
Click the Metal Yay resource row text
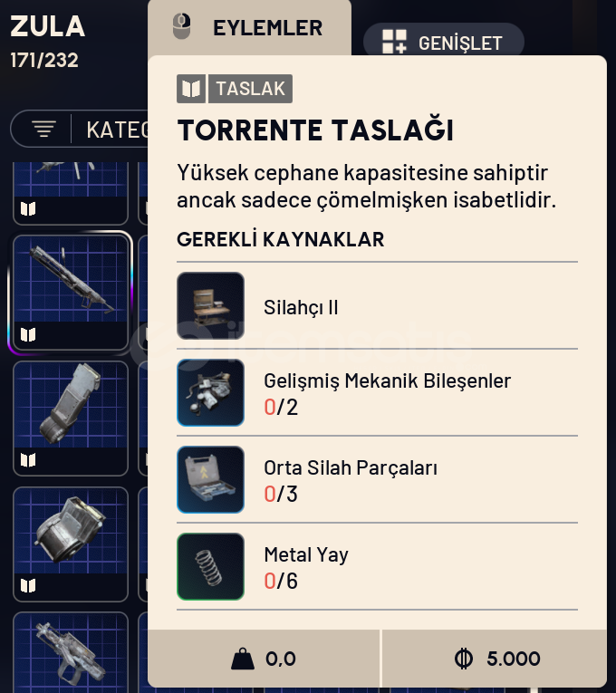pos(306,555)
